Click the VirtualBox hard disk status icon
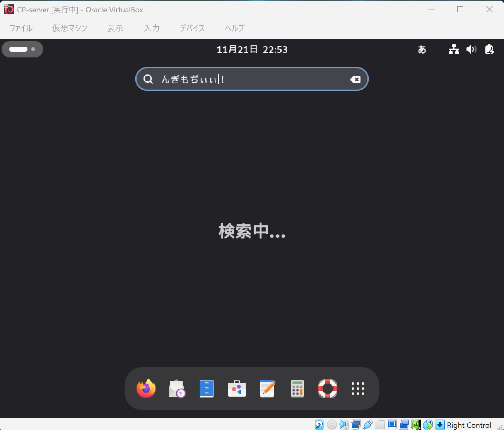Screen dimensions: 504x430 pos(319,425)
